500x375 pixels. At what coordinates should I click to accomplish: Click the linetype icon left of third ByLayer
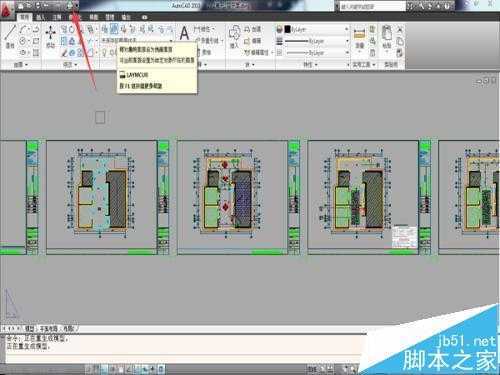click(x=280, y=52)
